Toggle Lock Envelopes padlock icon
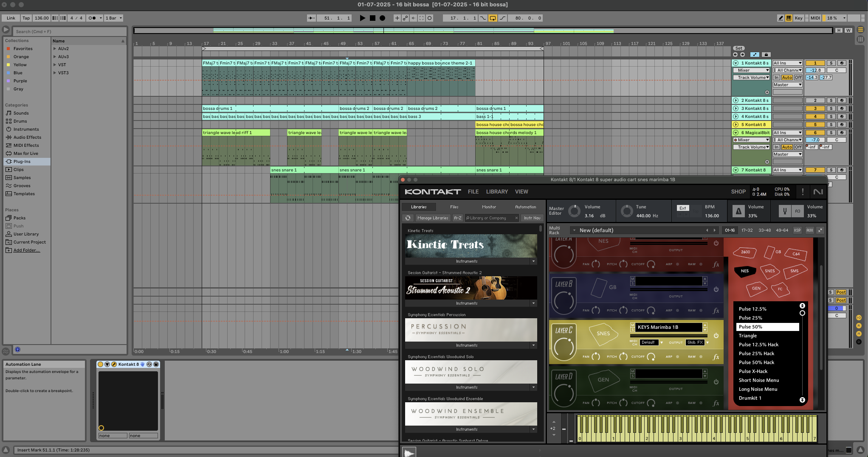This screenshot has height=457, width=868. [766, 55]
